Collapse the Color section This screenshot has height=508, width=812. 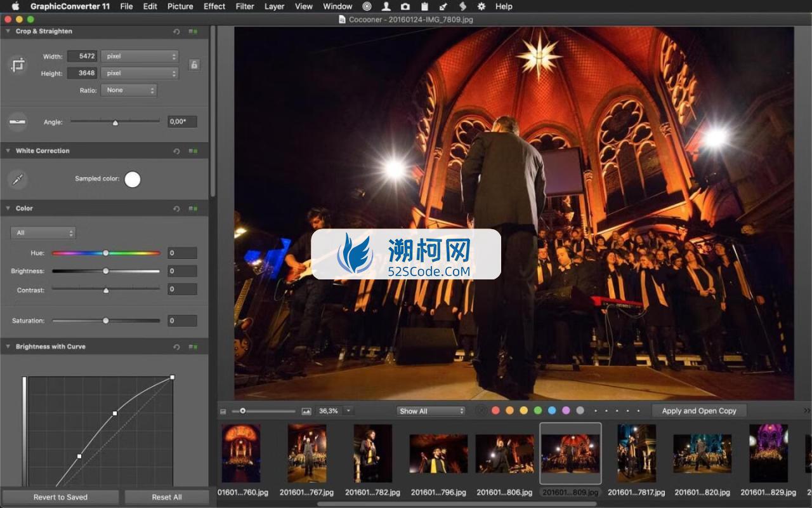tap(8, 208)
